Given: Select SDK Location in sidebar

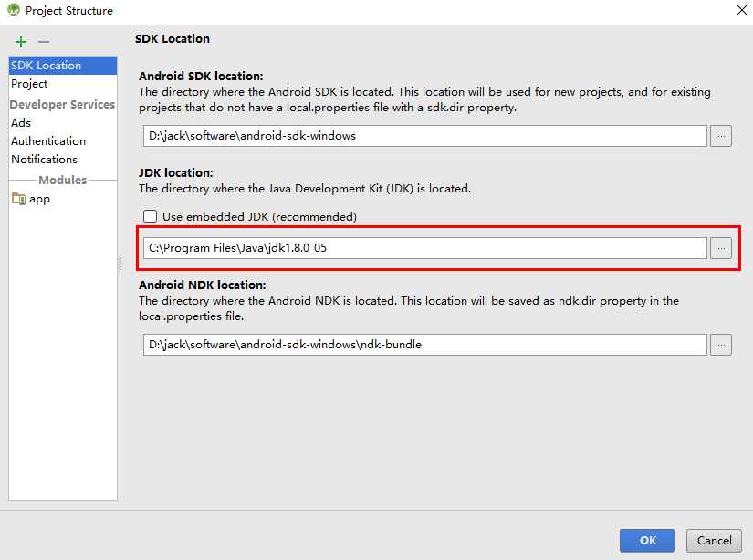Looking at the screenshot, I should pos(46,66).
